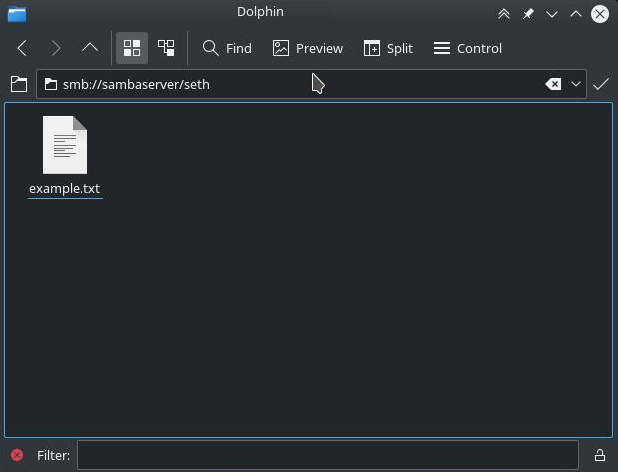Confirm location with the checkmark

(601, 84)
